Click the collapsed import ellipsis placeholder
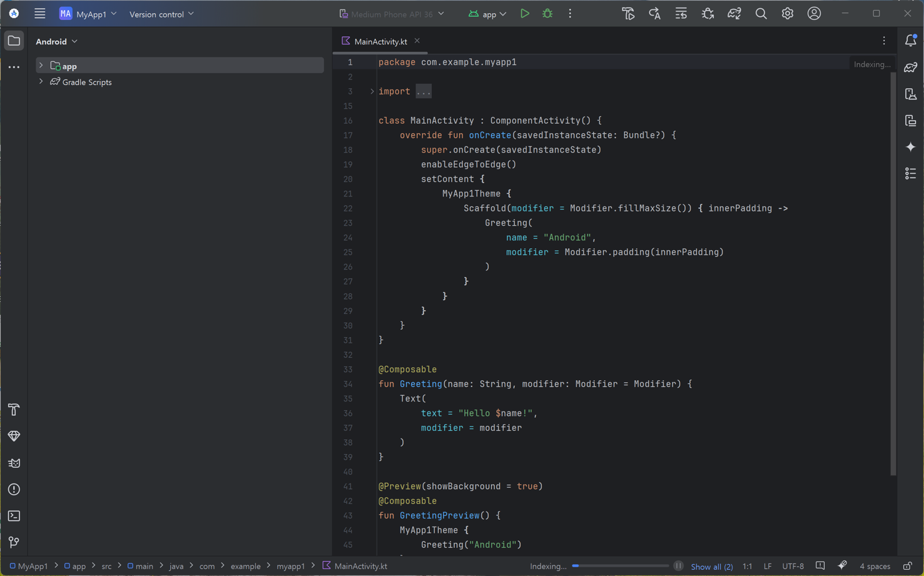 click(x=424, y=91)
